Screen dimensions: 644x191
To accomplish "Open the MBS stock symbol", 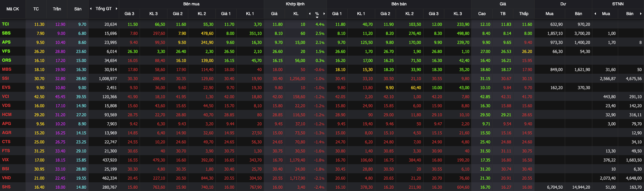I will 6,69.
